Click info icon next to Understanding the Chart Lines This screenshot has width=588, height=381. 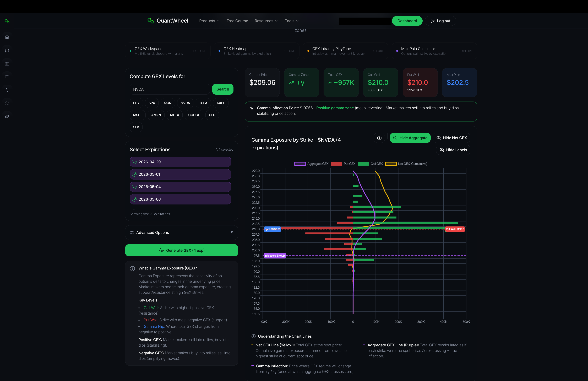pos(253,336)
